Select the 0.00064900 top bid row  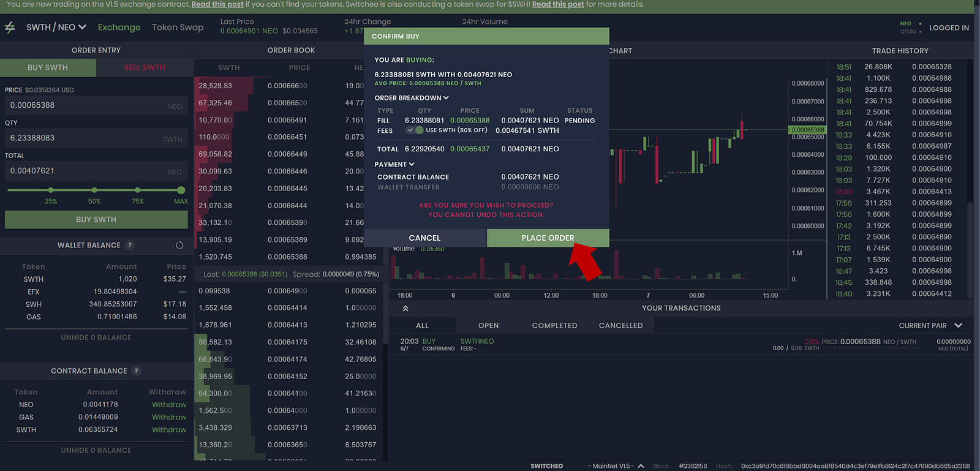click(288, 291)
